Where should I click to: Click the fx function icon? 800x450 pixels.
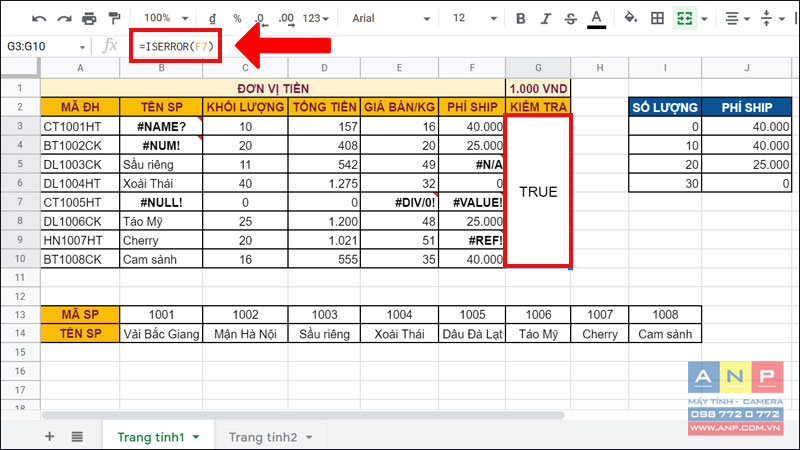pos(109,46)
